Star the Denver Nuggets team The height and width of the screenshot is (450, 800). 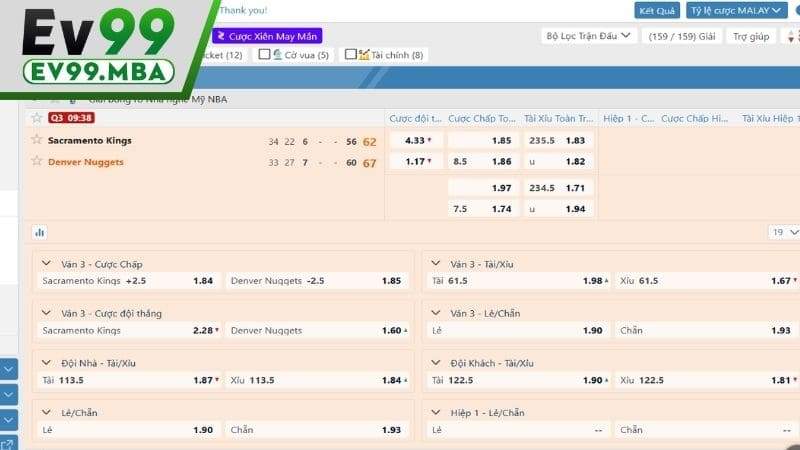37,161
